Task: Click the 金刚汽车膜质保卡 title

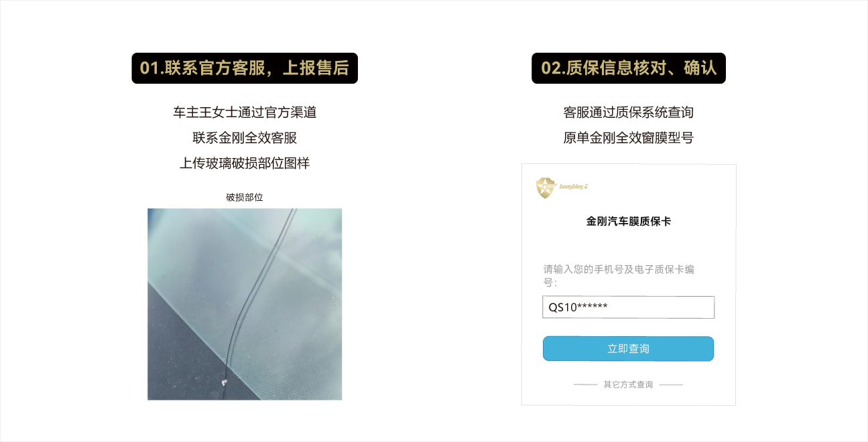Action: point(628,221)
